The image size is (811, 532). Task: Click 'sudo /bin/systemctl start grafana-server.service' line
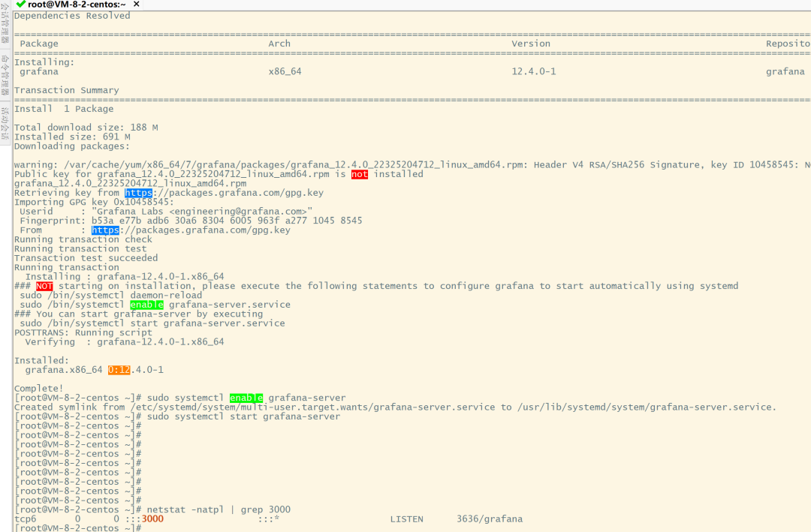coord(152,323)
